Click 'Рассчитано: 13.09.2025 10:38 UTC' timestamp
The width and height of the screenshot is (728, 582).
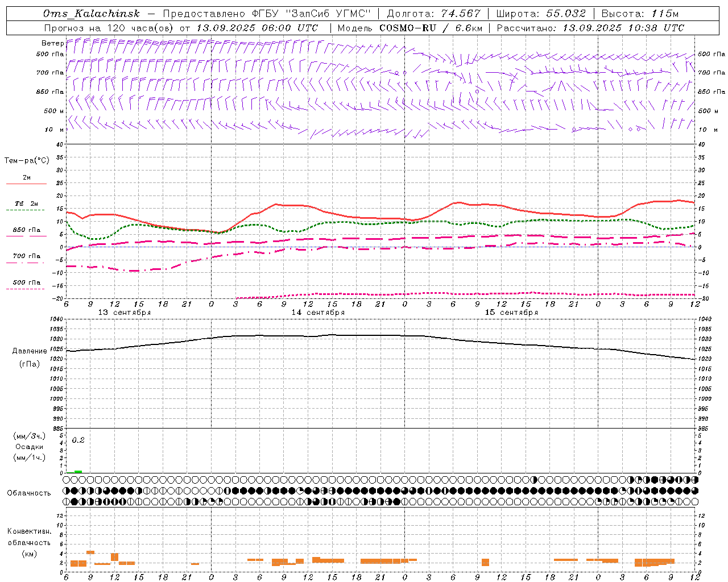[x=590, y=28]
